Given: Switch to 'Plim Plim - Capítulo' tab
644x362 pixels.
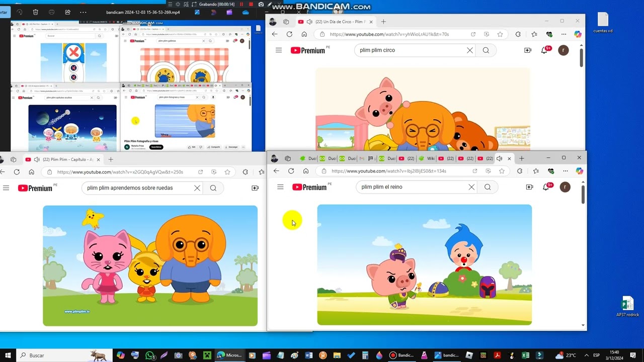Looking at the screenshot, I should pyautogui.click(x=63, y=159).
